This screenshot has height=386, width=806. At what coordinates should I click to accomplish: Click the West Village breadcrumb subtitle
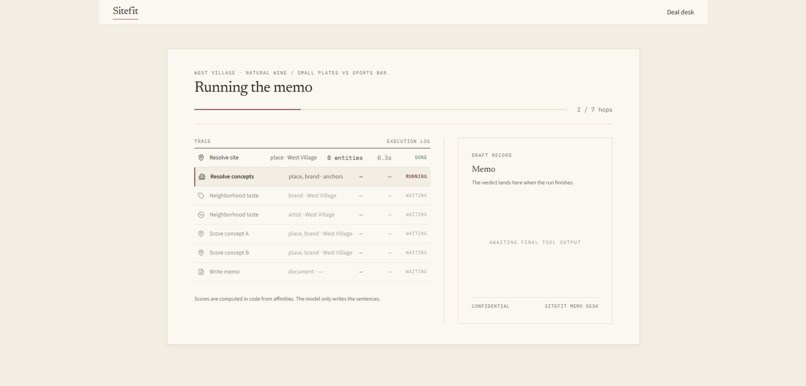[290, 73]
